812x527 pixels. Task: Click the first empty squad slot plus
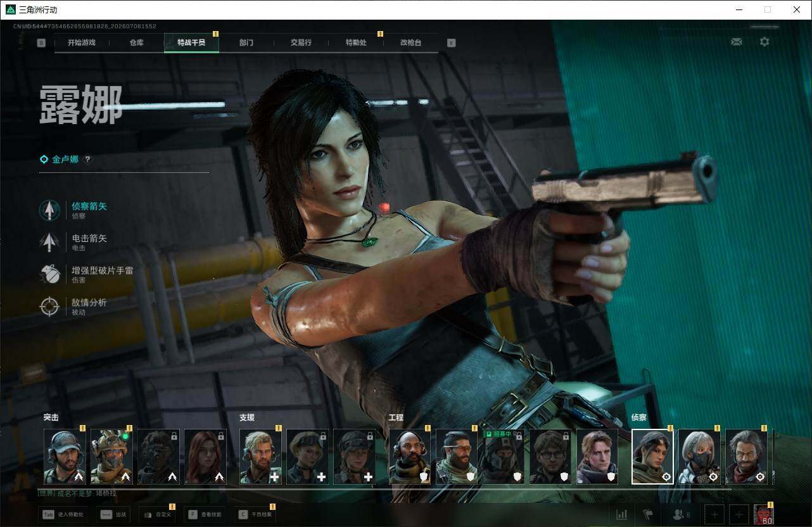[x=714, y=514]
